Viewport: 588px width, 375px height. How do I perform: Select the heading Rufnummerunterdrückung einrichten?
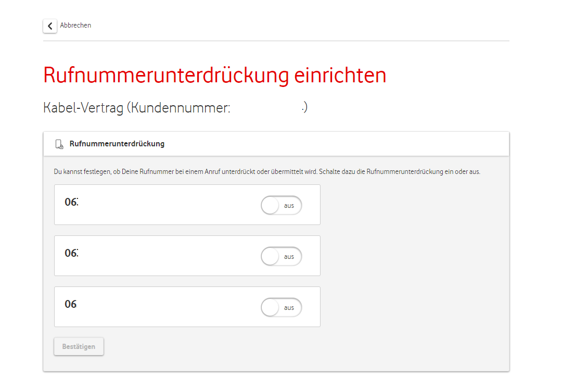214,74
